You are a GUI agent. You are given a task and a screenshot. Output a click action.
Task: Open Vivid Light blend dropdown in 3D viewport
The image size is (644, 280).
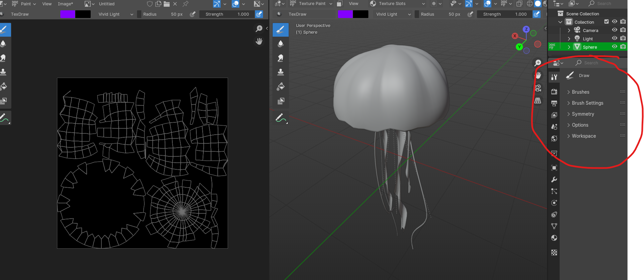pos(393,14)
